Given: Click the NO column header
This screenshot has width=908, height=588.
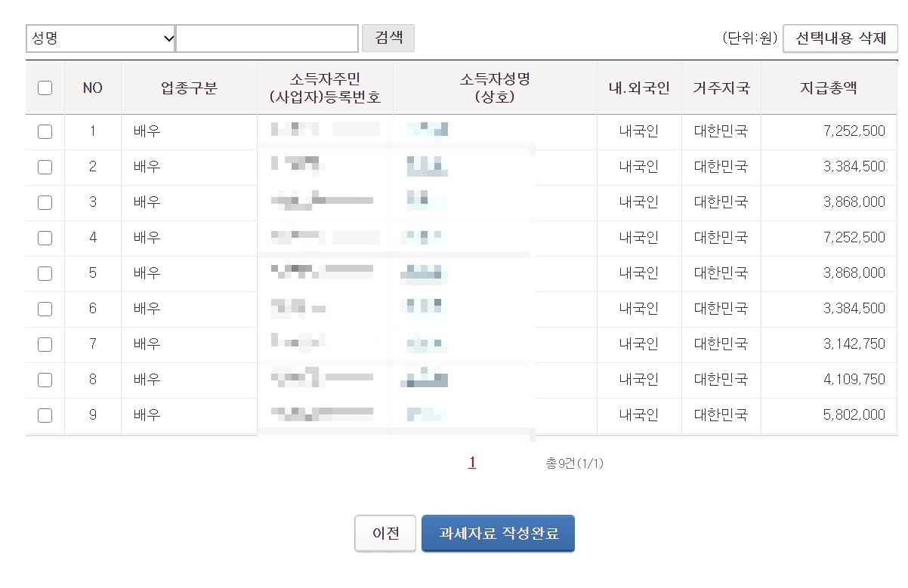Looking at the screenshot, I should (x=93, y=88).
